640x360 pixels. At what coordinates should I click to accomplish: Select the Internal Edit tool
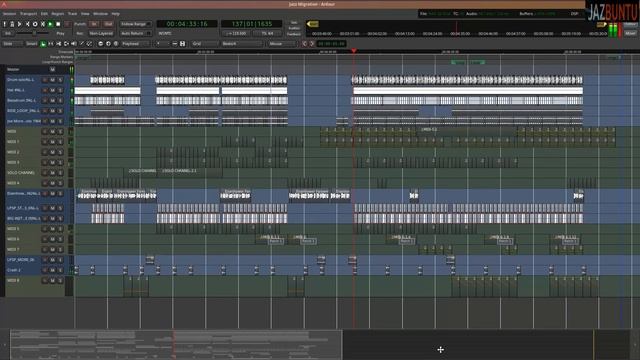pyautogui.click(x=89, y=44)
